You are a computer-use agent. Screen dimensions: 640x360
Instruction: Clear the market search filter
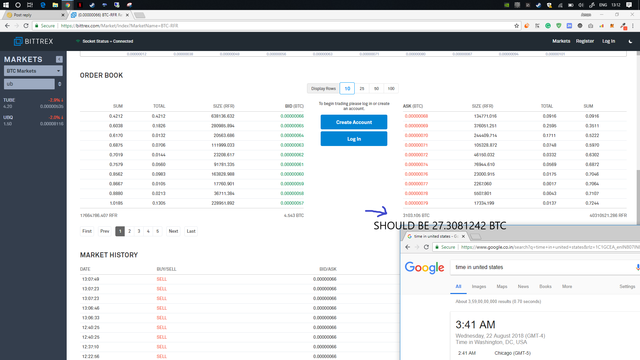(x=60, y=84)
